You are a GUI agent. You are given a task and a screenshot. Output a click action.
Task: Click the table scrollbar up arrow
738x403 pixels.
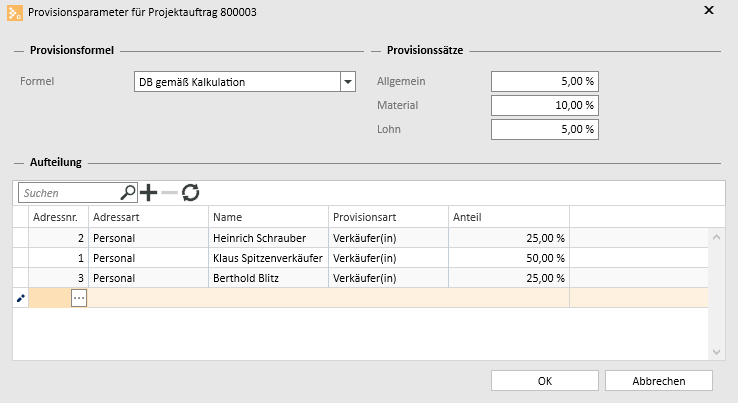pos(716,237)
